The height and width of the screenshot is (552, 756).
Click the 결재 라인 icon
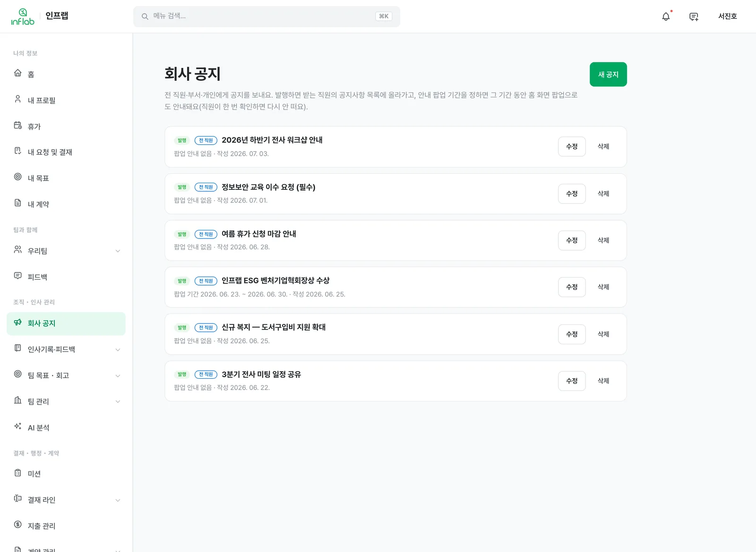18,499
